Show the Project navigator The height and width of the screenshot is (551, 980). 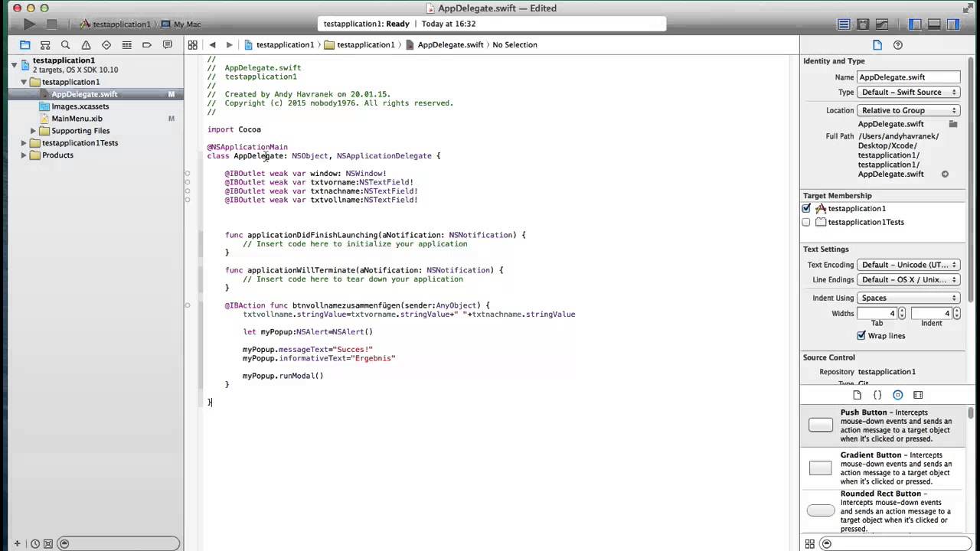click(x=24, y=45)
